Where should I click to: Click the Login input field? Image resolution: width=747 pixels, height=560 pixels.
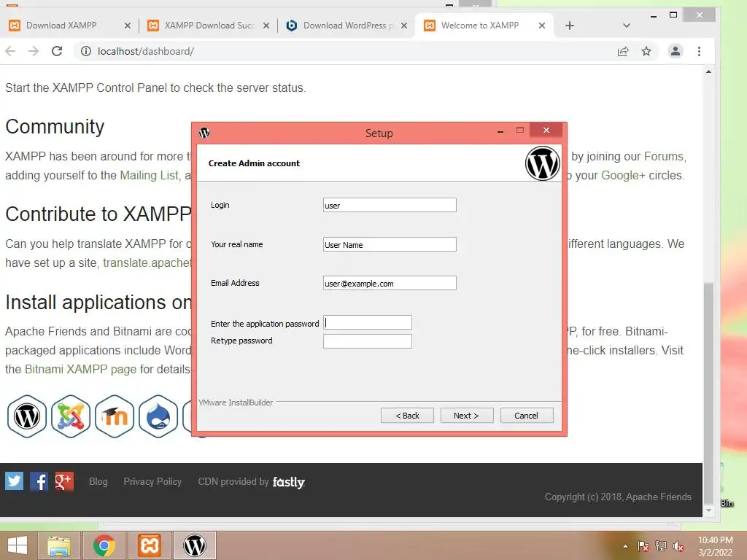390,205
